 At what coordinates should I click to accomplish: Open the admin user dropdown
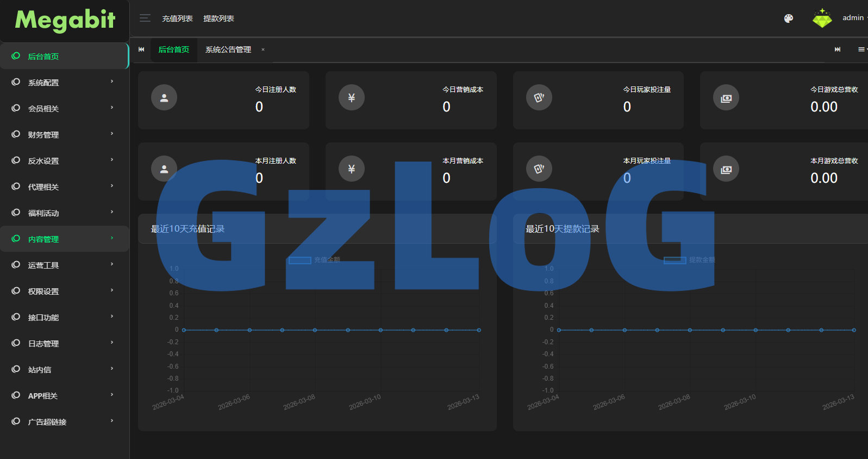pos(853,18)
